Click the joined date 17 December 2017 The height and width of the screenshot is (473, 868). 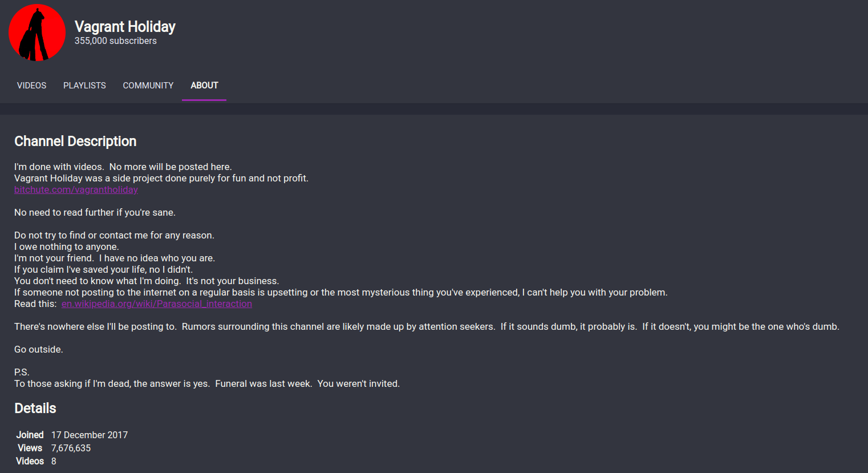[90, 435]
